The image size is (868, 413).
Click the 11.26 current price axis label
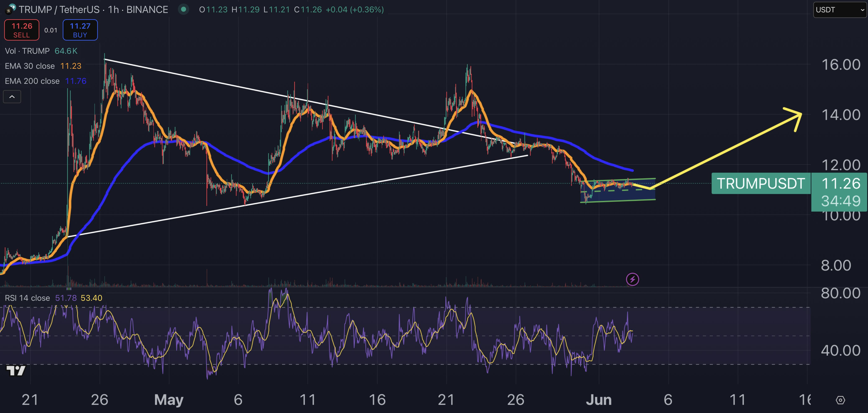pos(840,184)
